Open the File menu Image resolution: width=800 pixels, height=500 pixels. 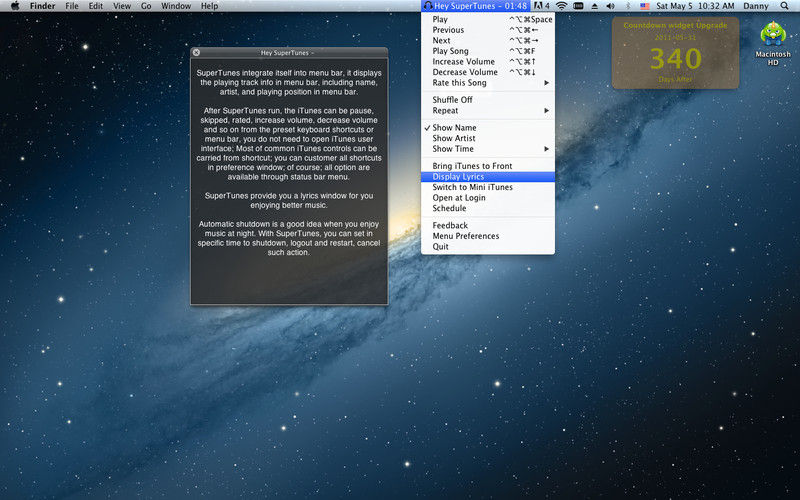tap(72, 6)
